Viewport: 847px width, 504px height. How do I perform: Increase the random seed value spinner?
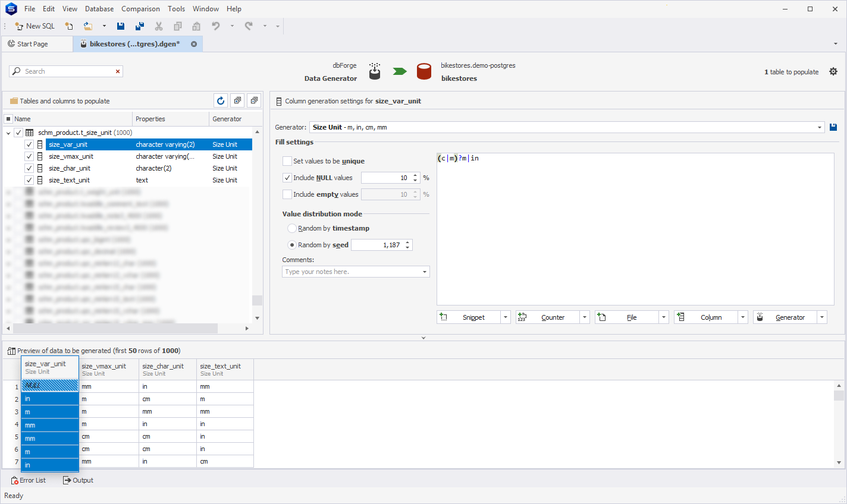point(407,242)
